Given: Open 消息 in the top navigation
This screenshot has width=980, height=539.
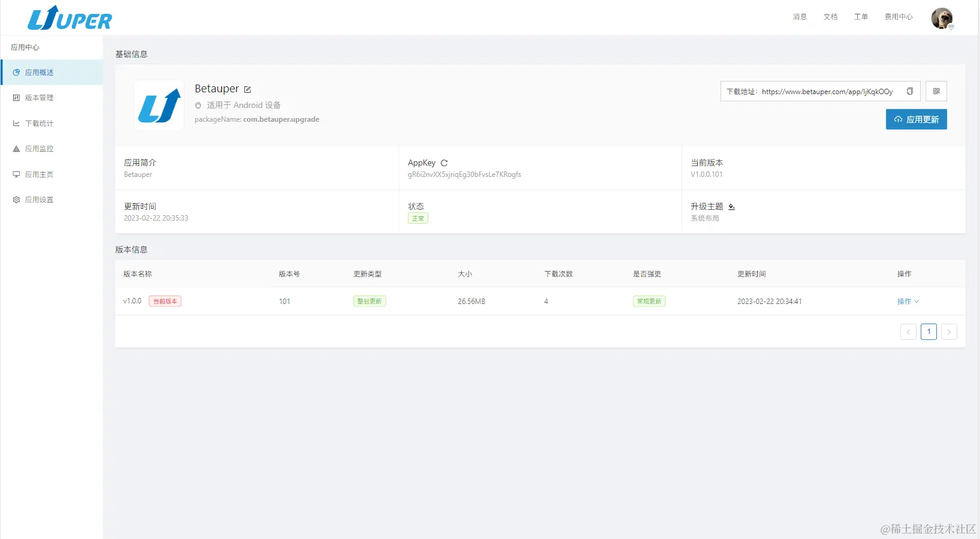Looking at the screenshot, I should pos(800,17).
